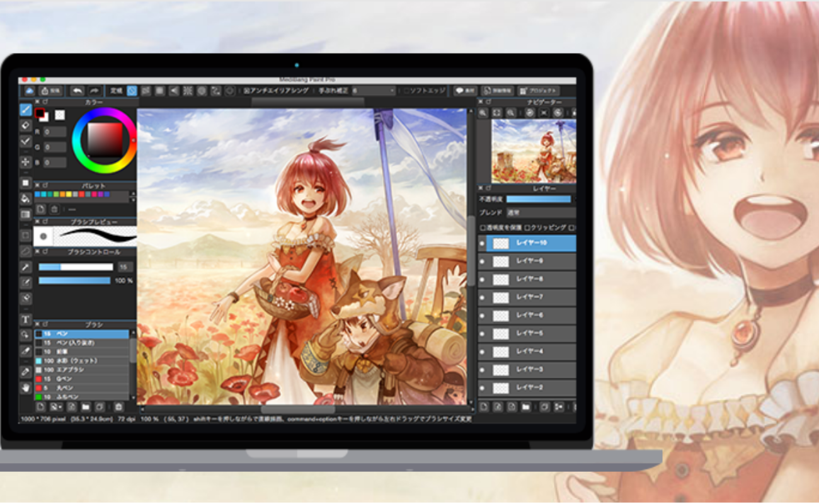Image resolution: width=819 pixels, height=504 pixels.
Task: Adjust the layer opacity slider
Action: coord(538,199)
